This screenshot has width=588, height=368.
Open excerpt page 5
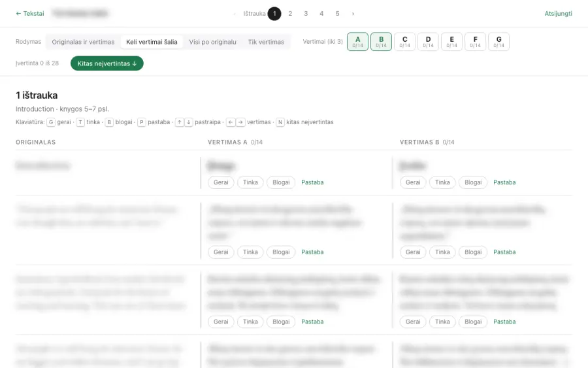(337, 14)
